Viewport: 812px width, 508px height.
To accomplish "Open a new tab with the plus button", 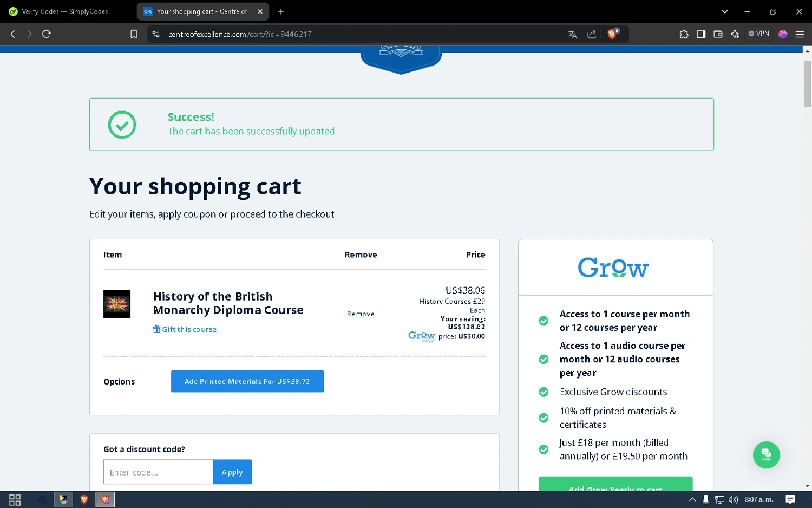I will (281, 11).
